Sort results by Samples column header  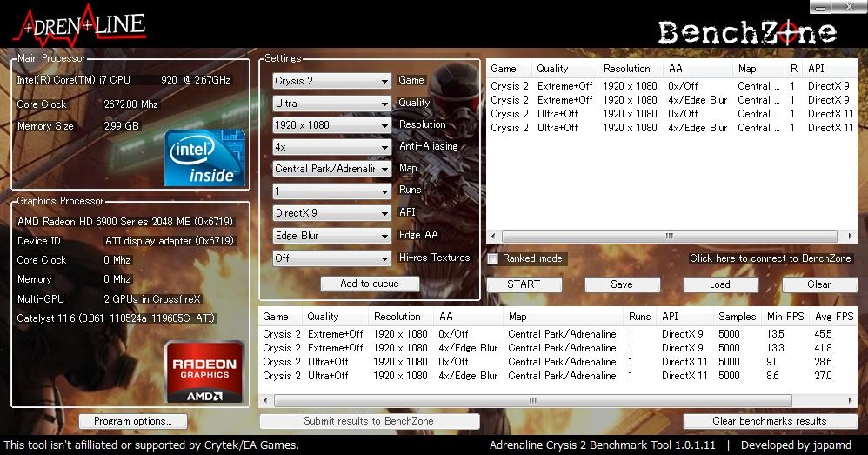[738, 317]
